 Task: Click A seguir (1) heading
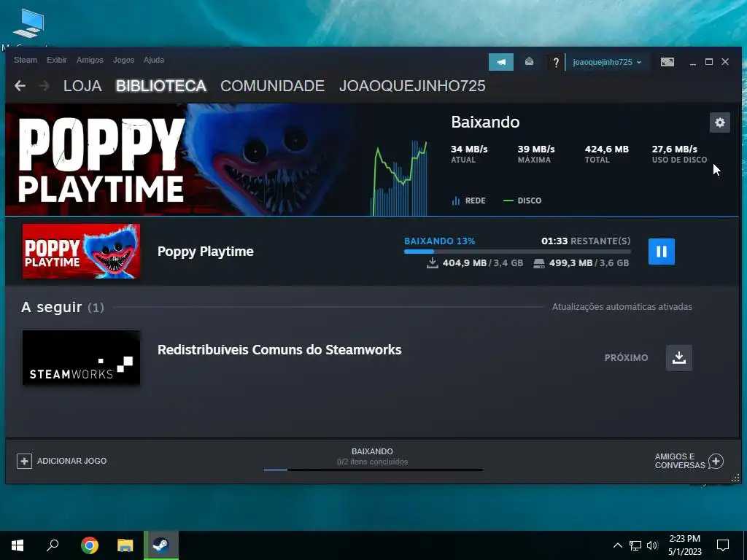point(63,307)
